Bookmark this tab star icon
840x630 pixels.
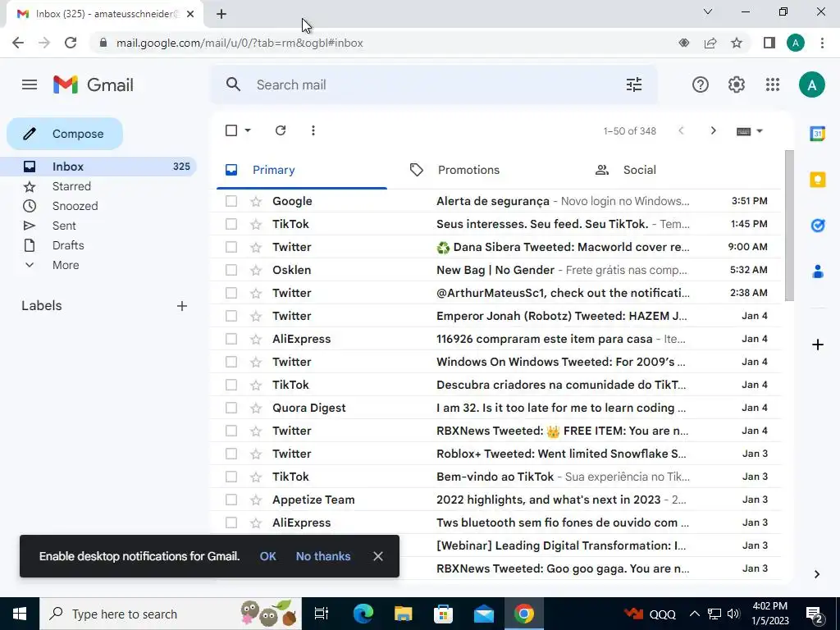click(737, 43)
